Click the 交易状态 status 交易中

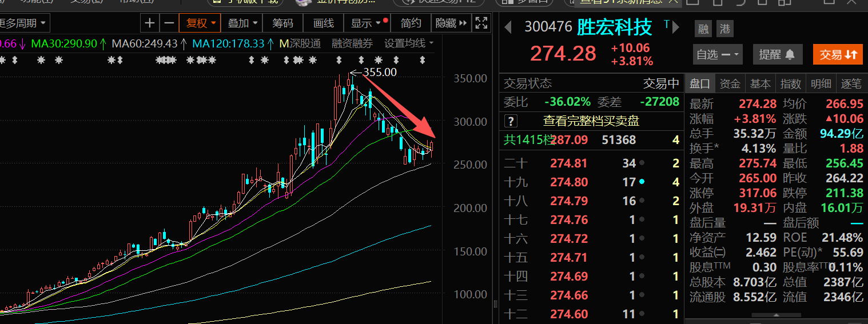point(662,84)
